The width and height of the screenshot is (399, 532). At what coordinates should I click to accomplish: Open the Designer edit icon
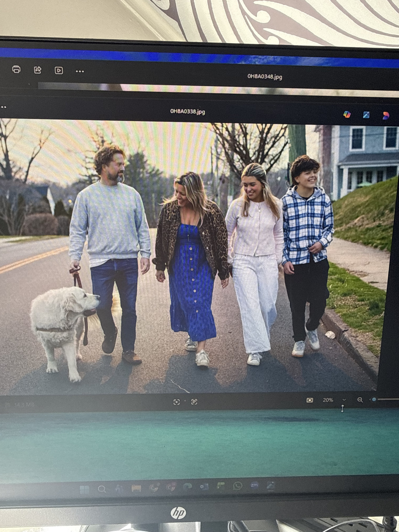click(366, 115)
